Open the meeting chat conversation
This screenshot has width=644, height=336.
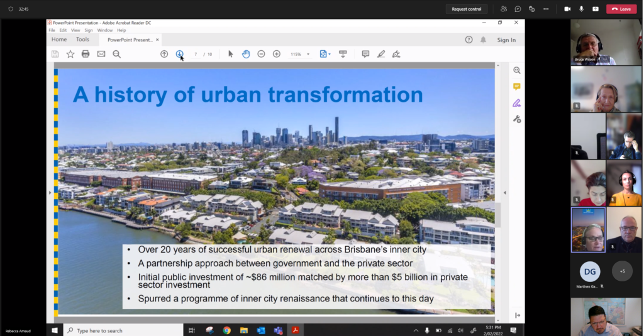pos(518,9)
